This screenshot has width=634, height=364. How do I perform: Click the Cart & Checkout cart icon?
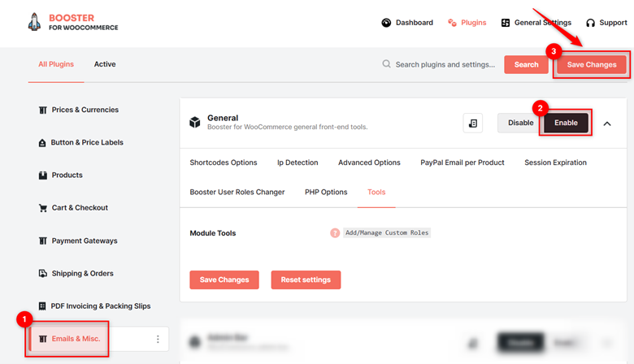click(x=43, y=208)
